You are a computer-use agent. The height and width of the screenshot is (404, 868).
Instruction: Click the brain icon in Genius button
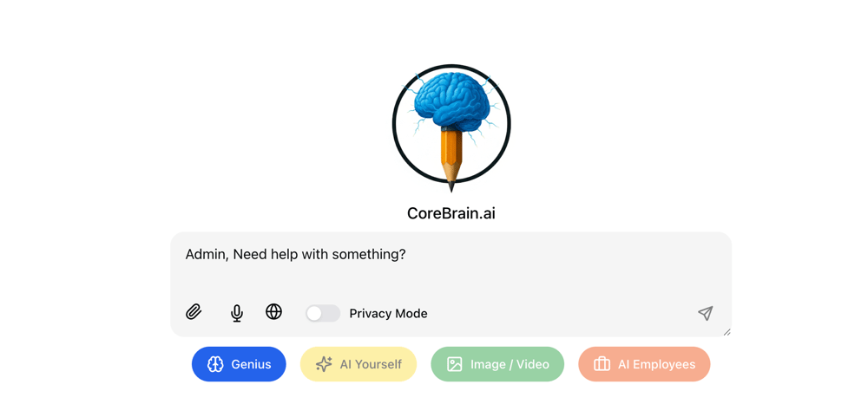click(215, 364)
